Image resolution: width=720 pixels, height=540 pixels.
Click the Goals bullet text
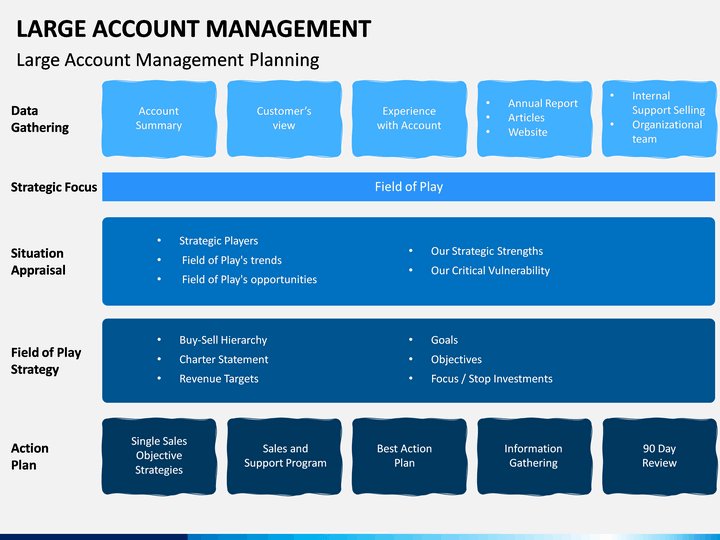click(444, 340)
